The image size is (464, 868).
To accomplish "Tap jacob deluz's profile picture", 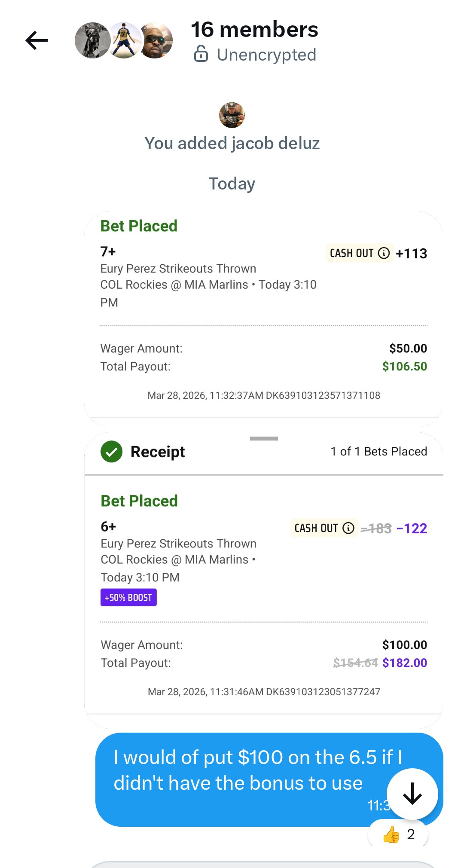I will [232, 115].
